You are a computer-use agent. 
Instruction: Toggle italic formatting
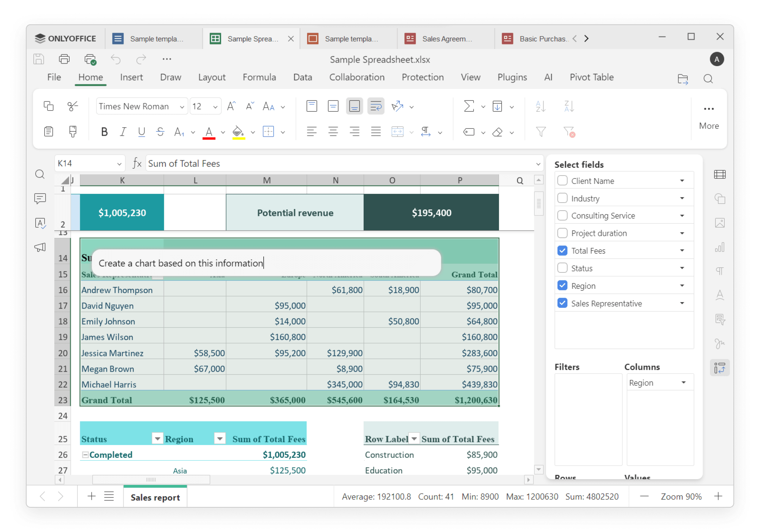[x=123, y=132]
